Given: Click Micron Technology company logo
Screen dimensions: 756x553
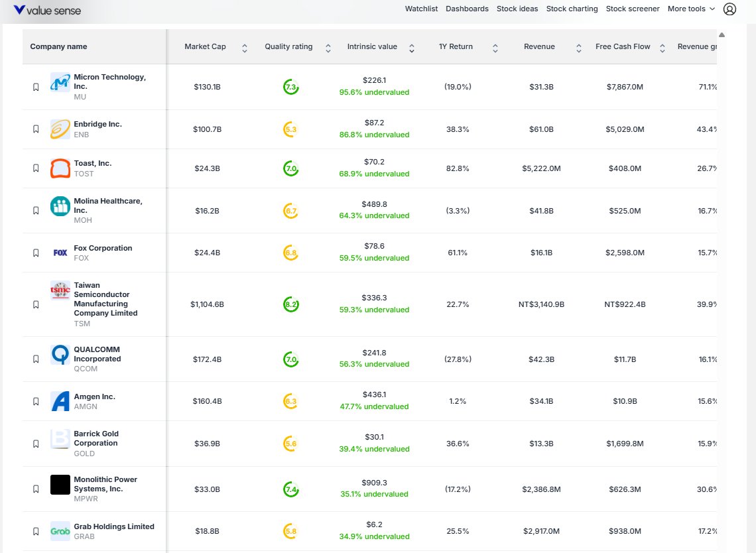Looking at the screenshot, I should (x=60, y=82).
